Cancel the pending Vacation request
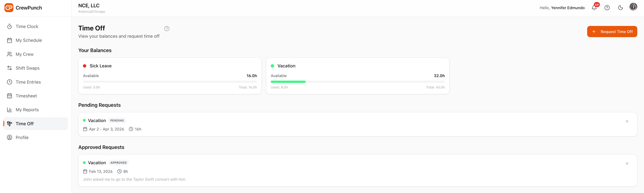This screenshot has width=644, height=193. (627, 121)
